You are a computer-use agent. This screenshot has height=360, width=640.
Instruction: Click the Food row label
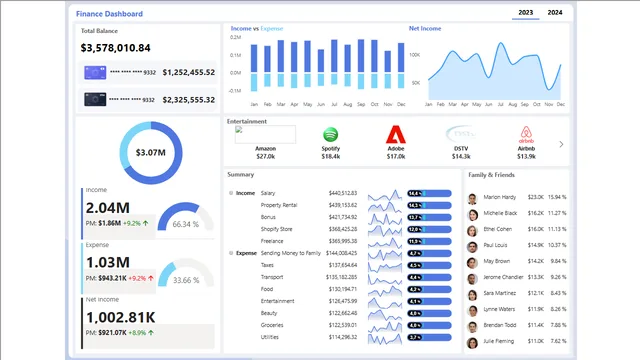(267, 289)
